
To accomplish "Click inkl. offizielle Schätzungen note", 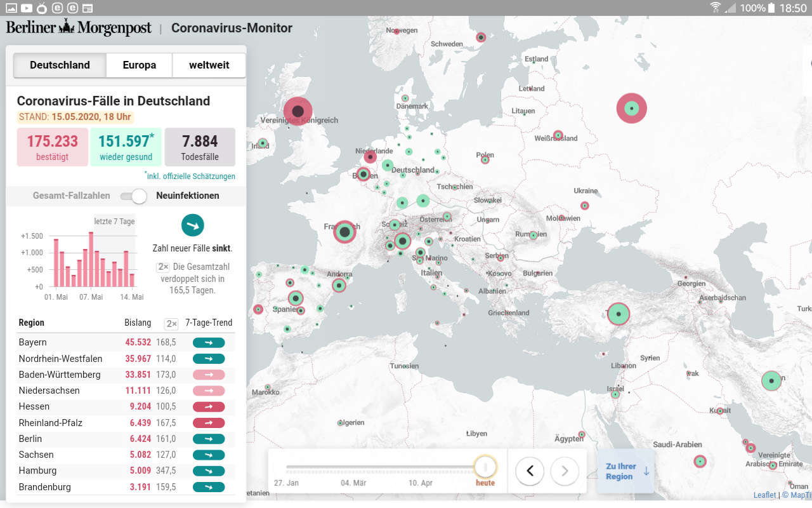I will click(190, 177).
